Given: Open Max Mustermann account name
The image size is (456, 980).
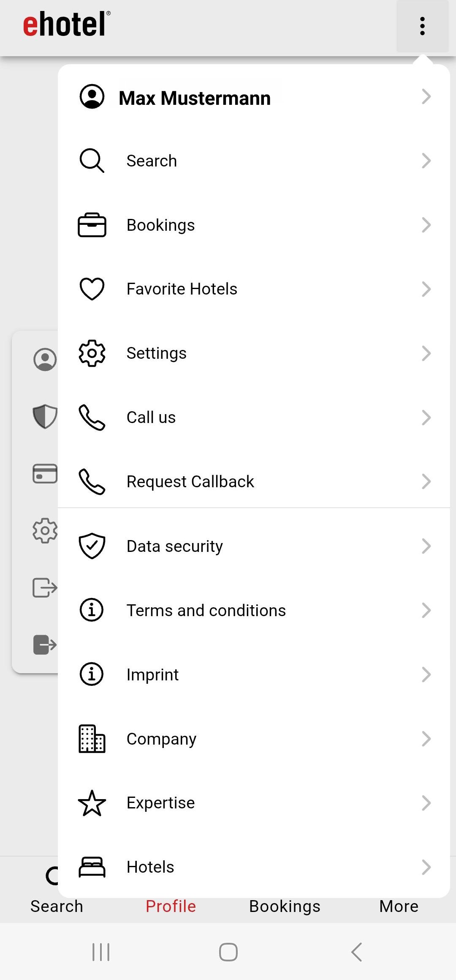Looking at the screenshot, I should [195, 98].
